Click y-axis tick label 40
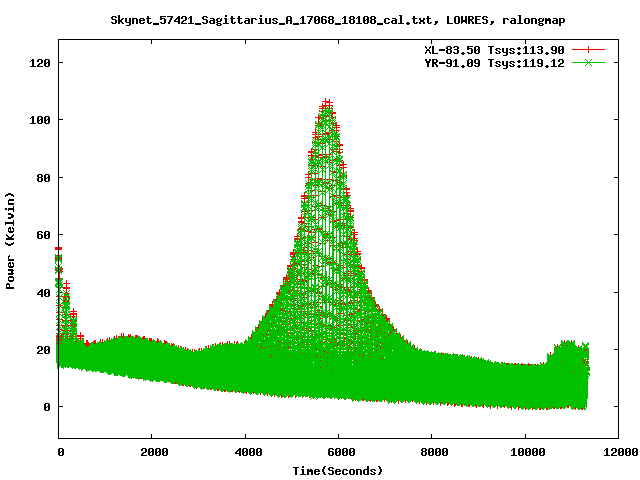 (x=43, y=293)
